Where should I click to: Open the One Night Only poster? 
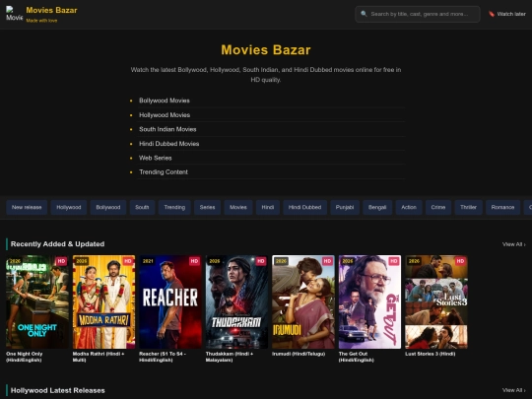click(37, 302)
